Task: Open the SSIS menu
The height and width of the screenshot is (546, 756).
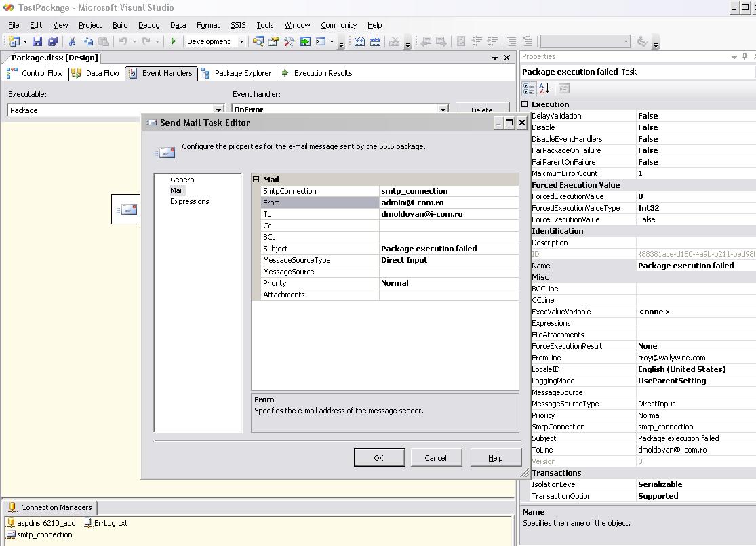Action: click(x=238, y=25)
